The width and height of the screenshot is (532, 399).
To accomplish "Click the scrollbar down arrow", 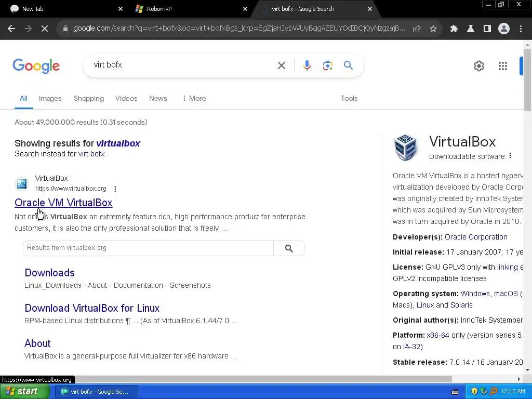I will (x=528, y=370).
